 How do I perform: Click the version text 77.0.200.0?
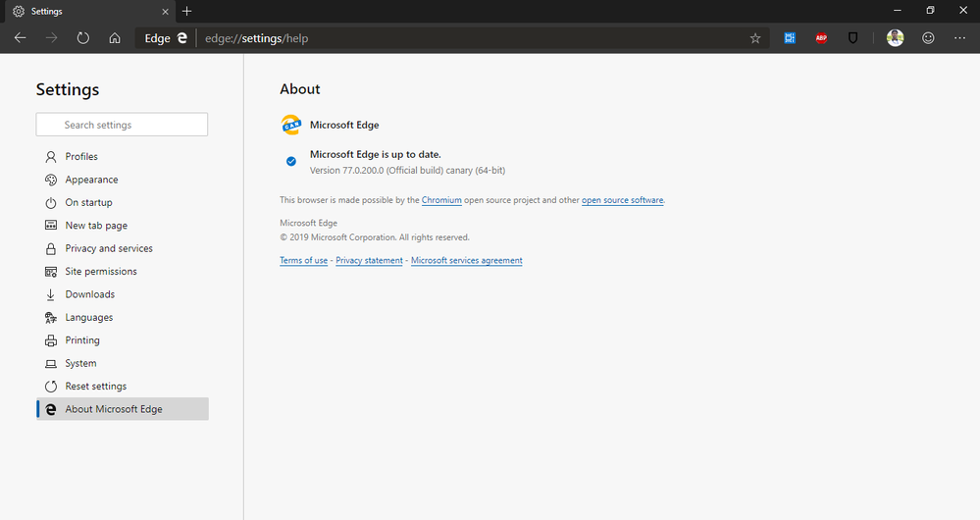407,170
